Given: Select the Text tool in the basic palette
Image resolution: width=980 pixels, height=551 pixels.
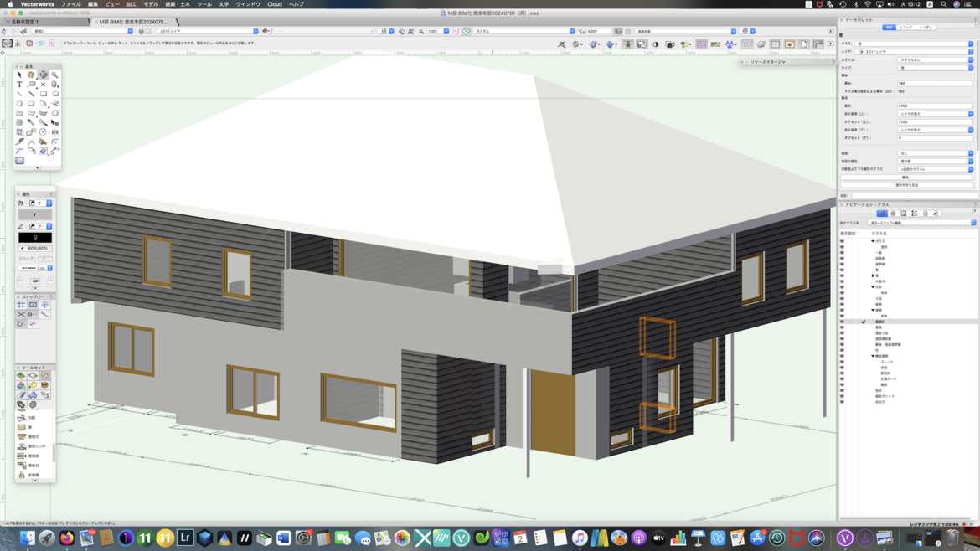Looking at the screenshot, I should click(19, 85).
